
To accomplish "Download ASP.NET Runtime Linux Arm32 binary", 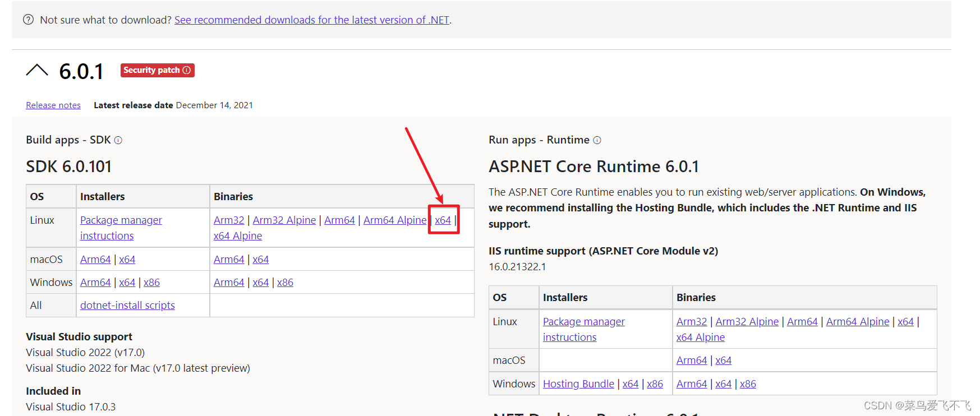I will [692, 322].
